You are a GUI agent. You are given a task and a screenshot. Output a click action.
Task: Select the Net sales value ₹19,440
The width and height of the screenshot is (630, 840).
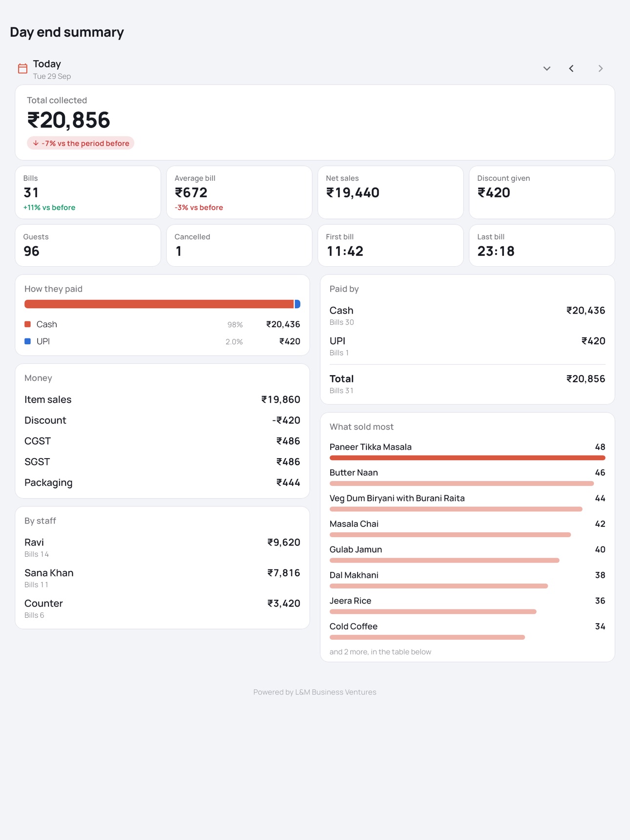[353, 193]
